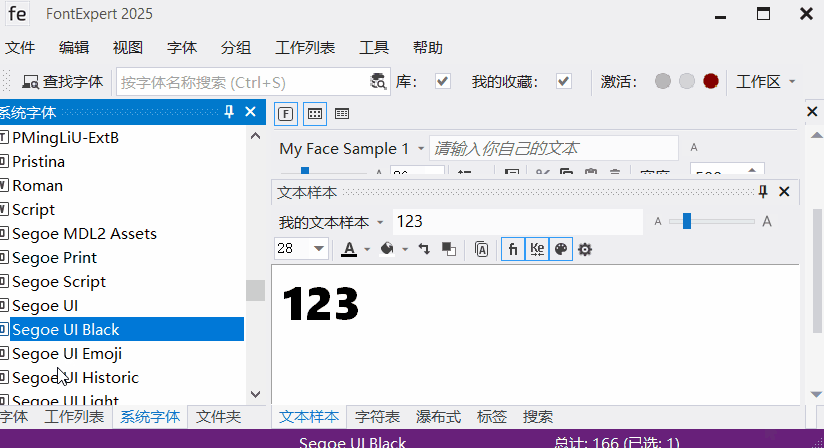Toggle the kerning Ke button
The image size is (825, 448).
(537, 249)
